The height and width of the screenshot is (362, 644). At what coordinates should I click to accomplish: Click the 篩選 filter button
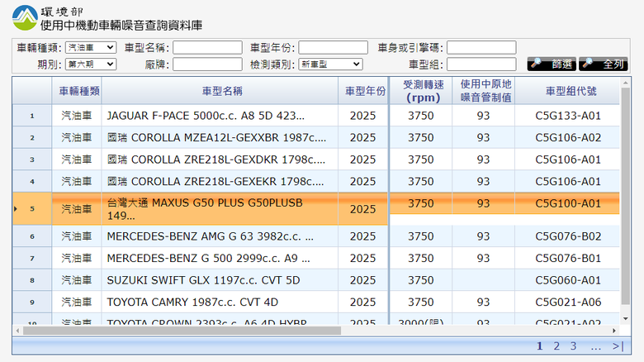click(552, 64)
